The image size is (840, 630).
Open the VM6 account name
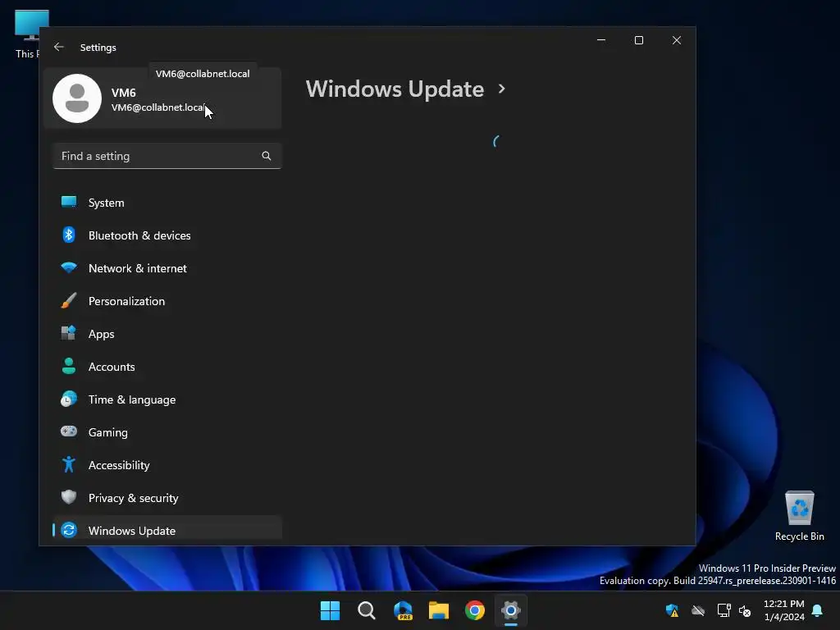123,93
